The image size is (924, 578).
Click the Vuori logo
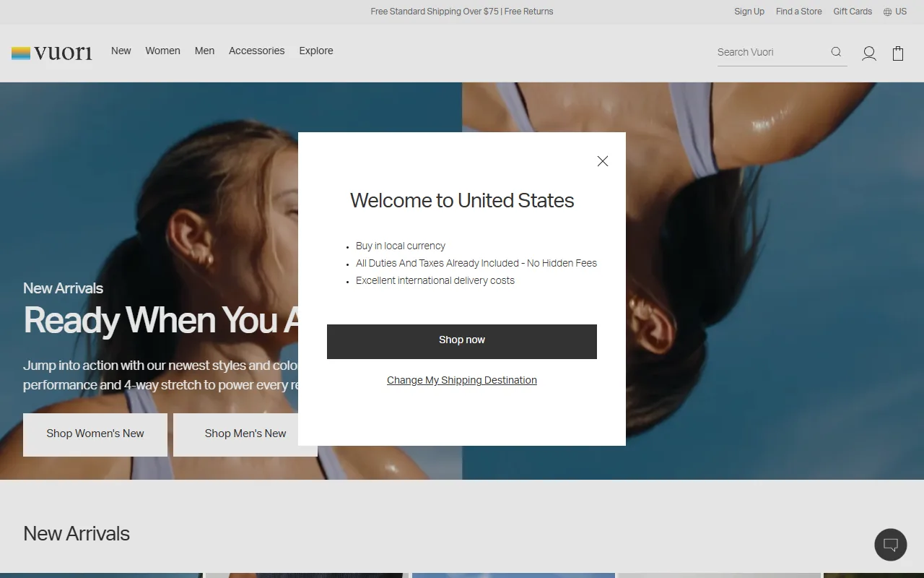point(52,53)
